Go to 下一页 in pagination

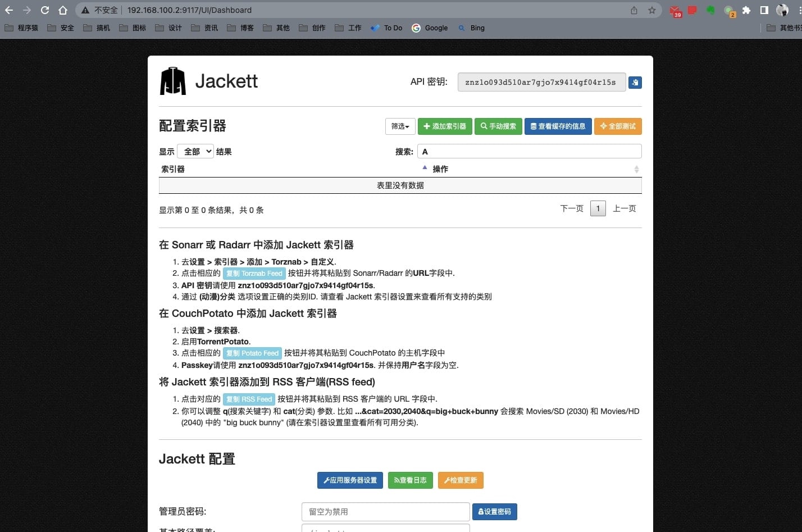coord(572,208)
